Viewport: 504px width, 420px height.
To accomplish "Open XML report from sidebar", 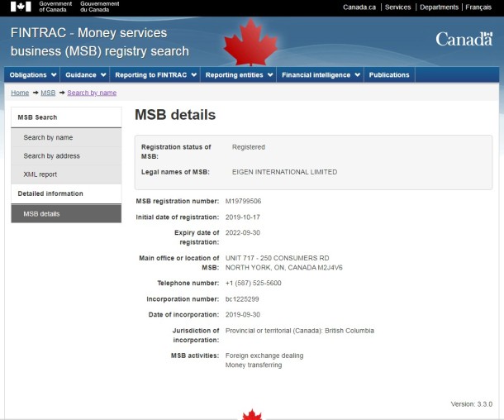I will click(x=40, y=174).
